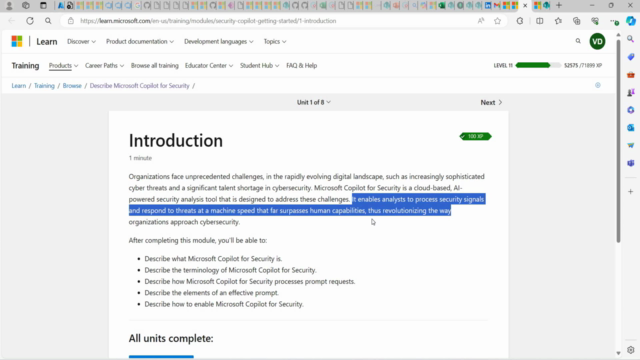640x360 pixels.
Task: Close the active browser tab
Action: coord(525,5)
